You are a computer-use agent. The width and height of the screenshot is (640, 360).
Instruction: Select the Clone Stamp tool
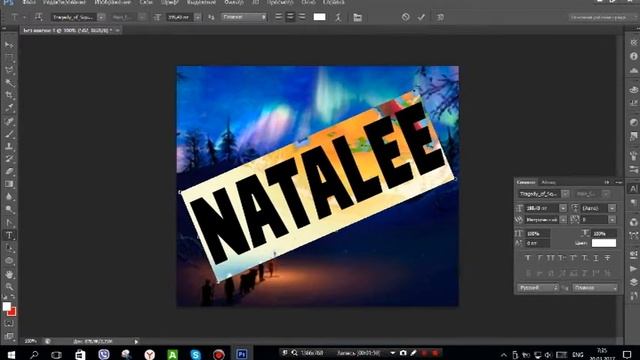[x=9, y=146]
